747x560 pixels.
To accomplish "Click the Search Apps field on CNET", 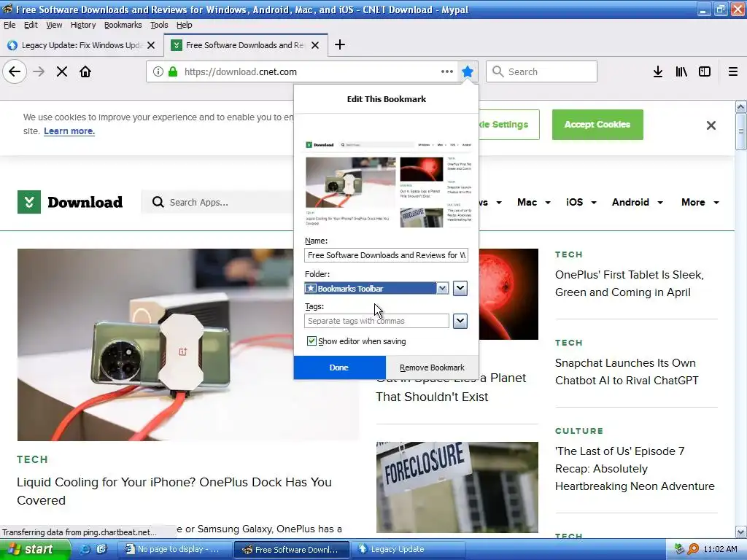I will (217, 203).
